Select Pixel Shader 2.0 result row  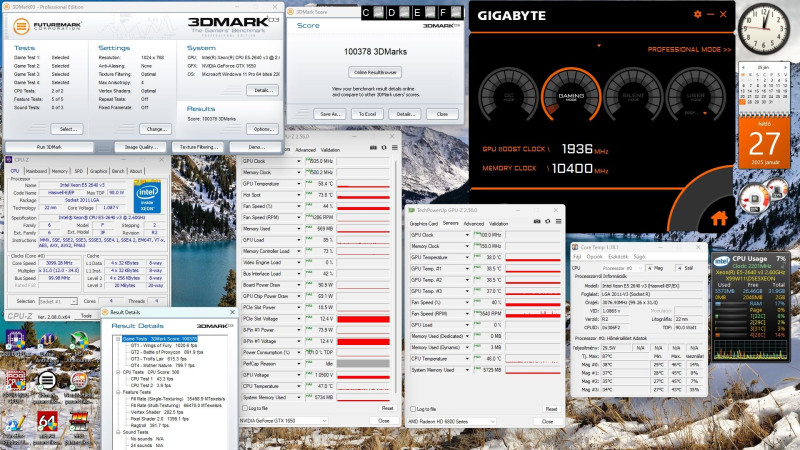pyautogui.click(x=159, y=418)
